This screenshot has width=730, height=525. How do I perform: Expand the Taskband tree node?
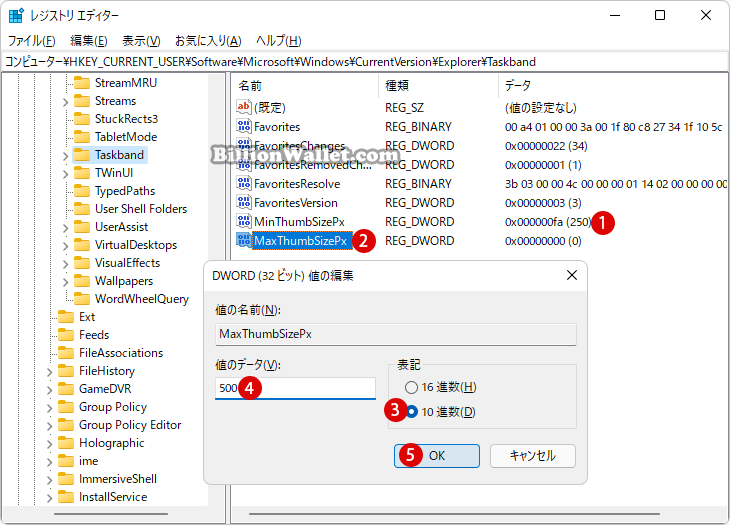(65, 156)
